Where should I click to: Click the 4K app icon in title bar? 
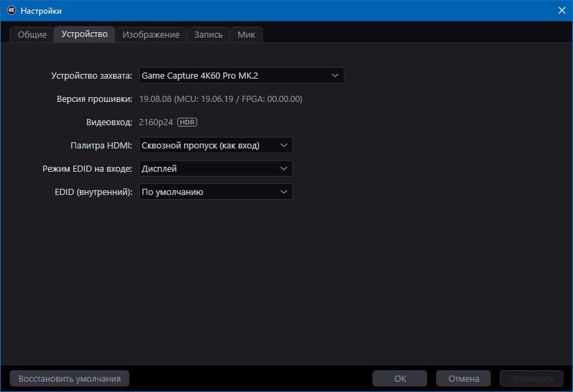(12, 10)
